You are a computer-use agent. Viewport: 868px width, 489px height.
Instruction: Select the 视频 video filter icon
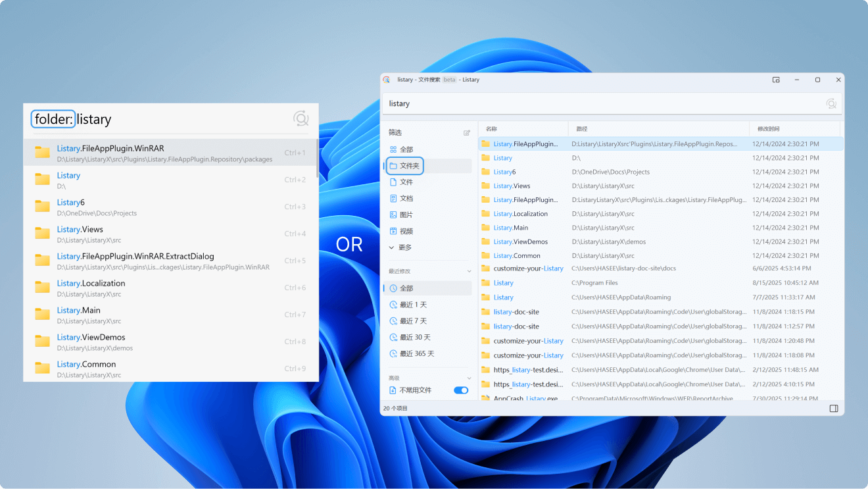click(x=393, y=231)
